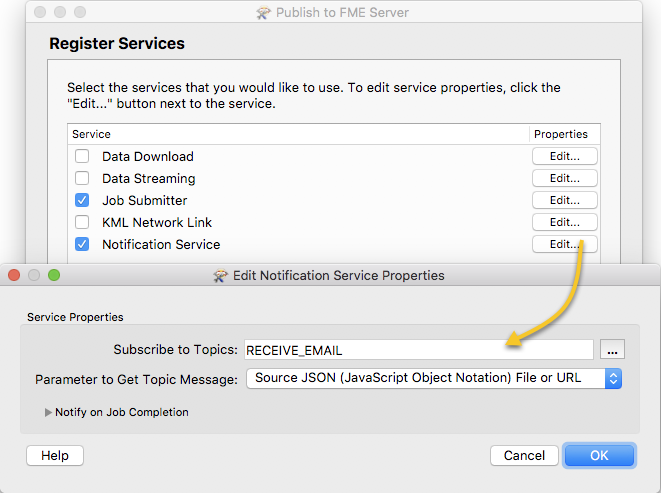Viewport: 661px width, 493px height.
Task: Click the Subscribe to Topics field
Action: [x=419, y=350]
